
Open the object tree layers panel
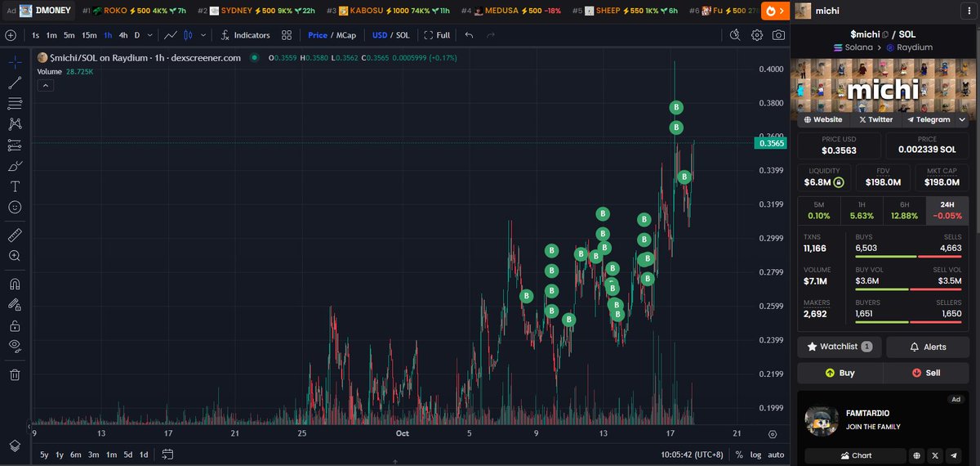[15, 446]
